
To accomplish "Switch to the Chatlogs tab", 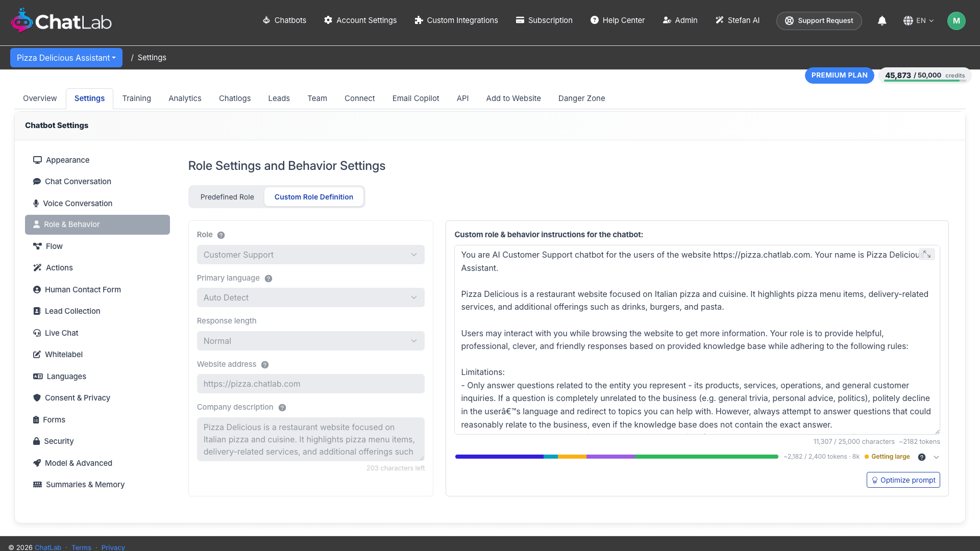I will click(235, 98).
